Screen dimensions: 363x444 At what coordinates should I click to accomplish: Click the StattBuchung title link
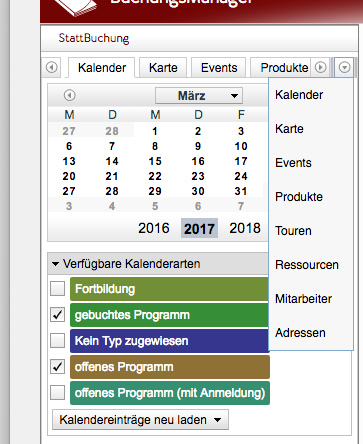pos(94,38)
